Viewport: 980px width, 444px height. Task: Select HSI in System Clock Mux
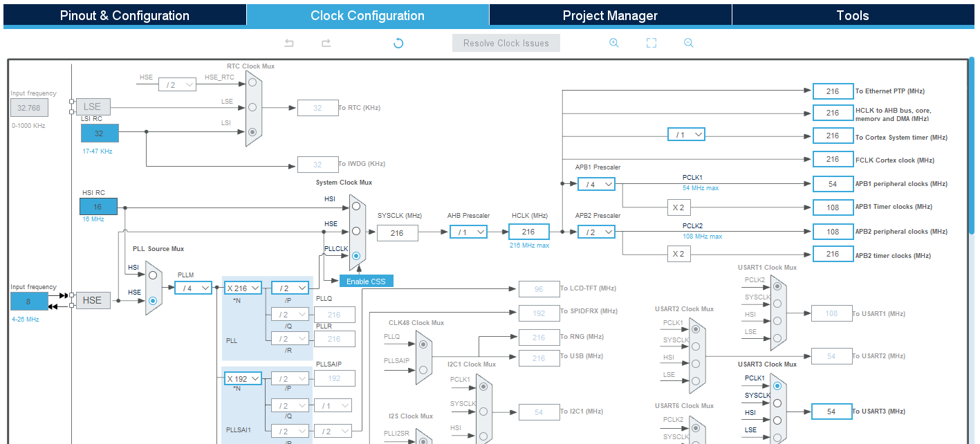(356, 205)
